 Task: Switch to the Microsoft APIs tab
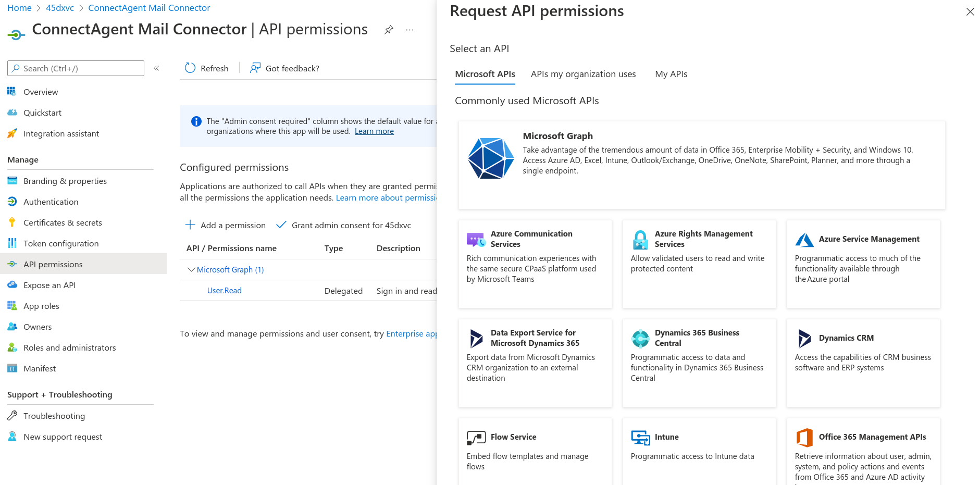click(485, 74)
